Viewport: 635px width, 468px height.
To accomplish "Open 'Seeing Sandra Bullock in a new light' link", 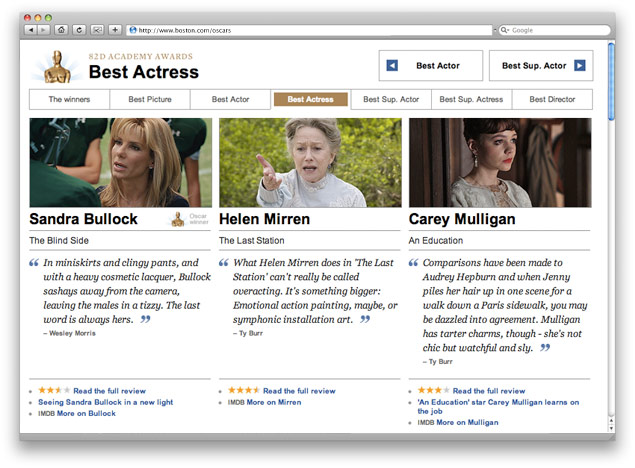I will [105, 402].
